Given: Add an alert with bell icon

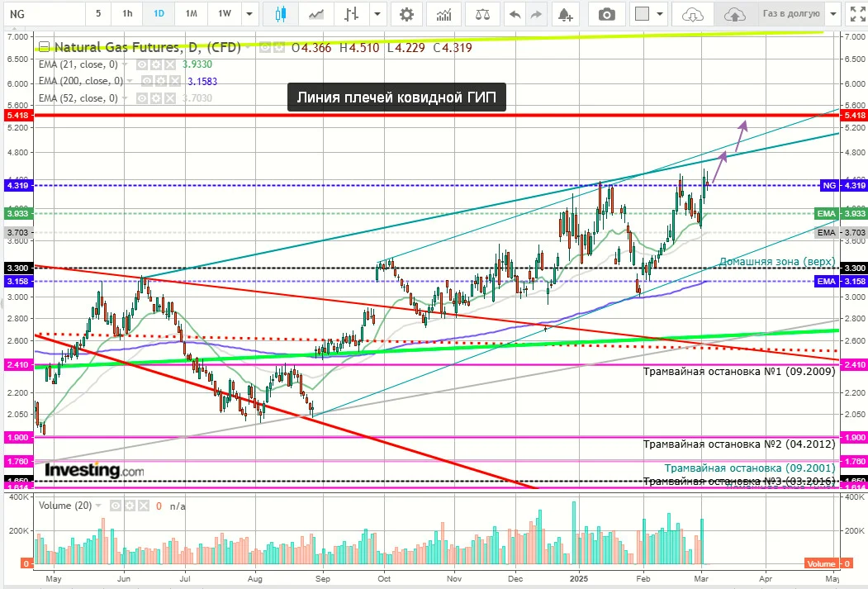Looking at the screenshot, I should (x=565, y=14).
